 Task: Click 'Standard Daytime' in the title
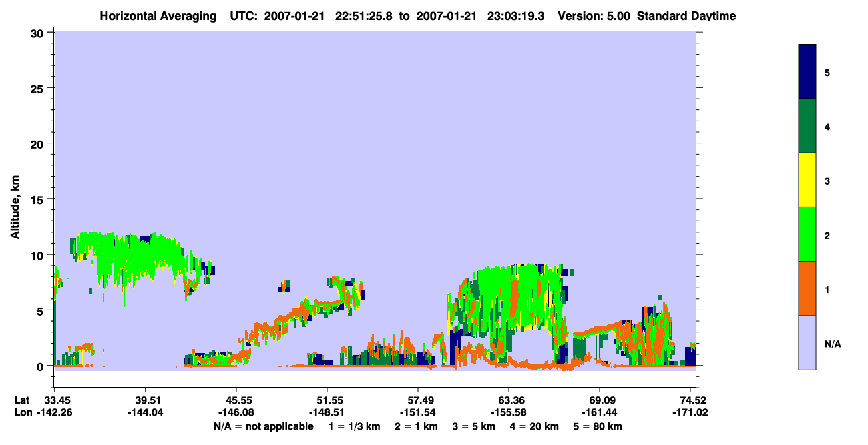686,16
